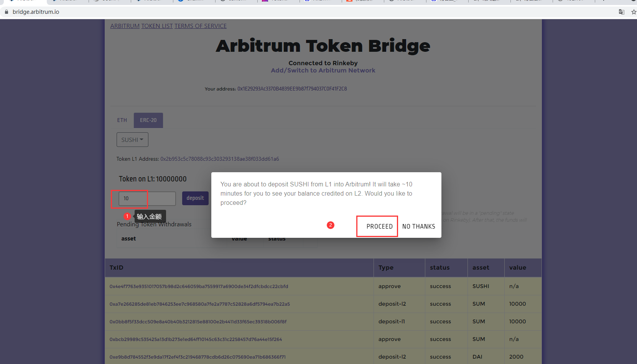Expand the SUSHI token dropdown

132,140
